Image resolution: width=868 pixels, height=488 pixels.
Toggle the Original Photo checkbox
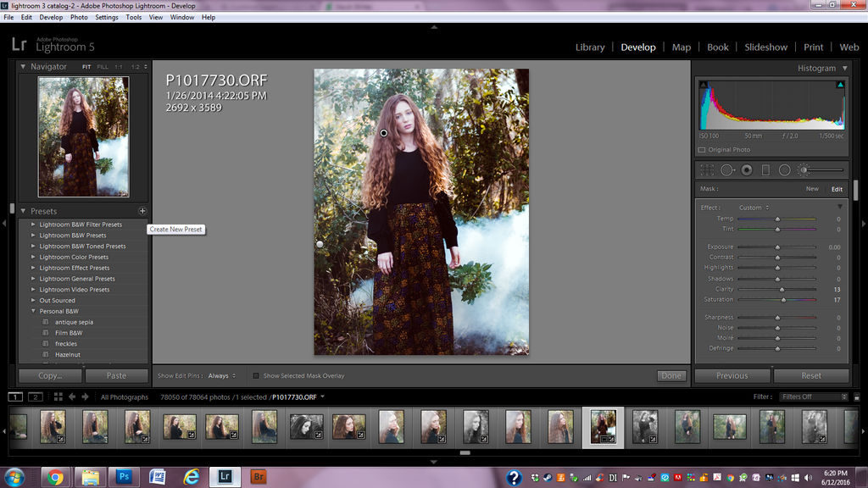point(702,150)
